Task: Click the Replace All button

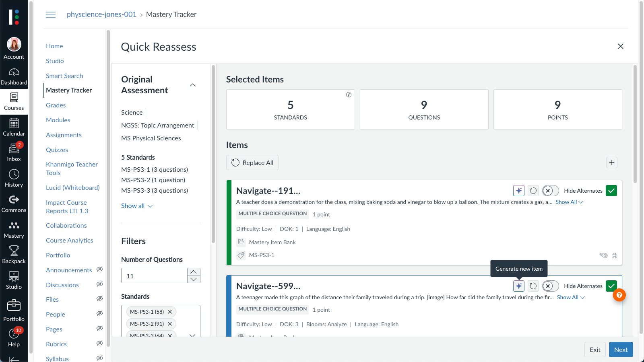Action: point(252,162)
